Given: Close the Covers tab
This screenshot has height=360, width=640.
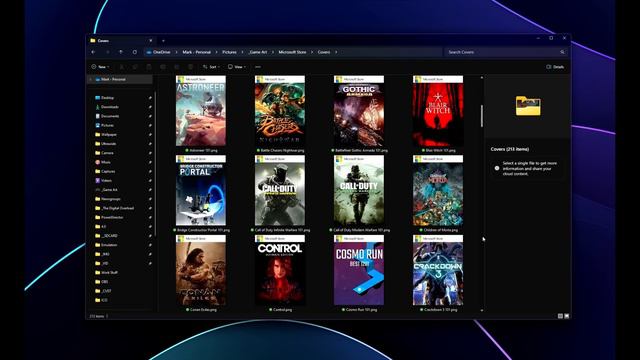Looking at the screenshot, I should click(x=151, y=41).
